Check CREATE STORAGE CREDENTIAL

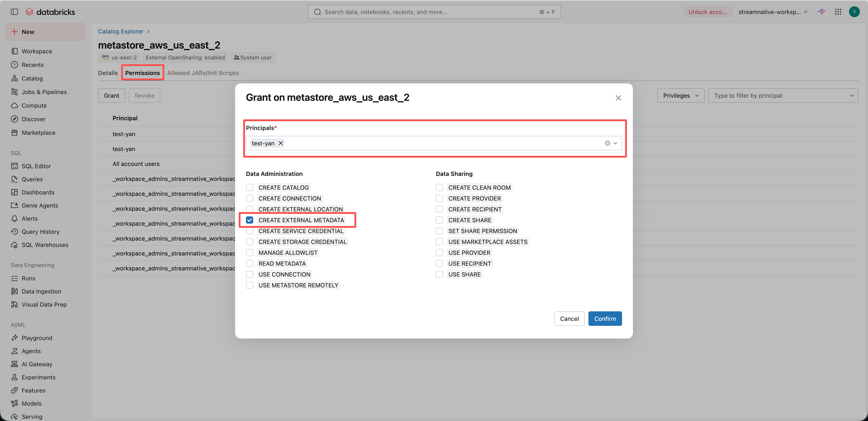(249, 242)
